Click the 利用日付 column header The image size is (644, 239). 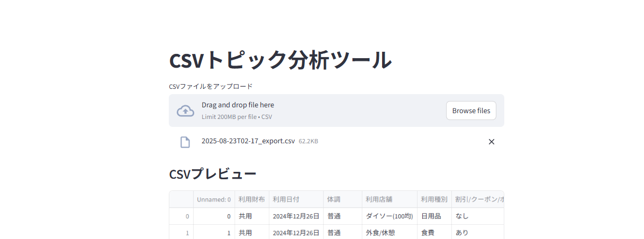(x=296, y=199)
